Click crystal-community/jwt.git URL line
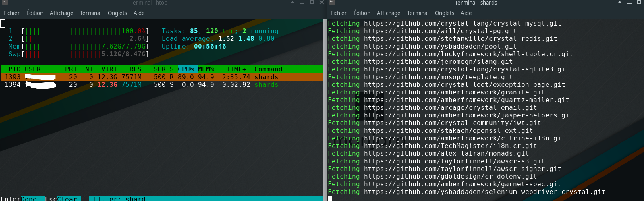Screen dimensions: 644x201 tap(452, 123)
